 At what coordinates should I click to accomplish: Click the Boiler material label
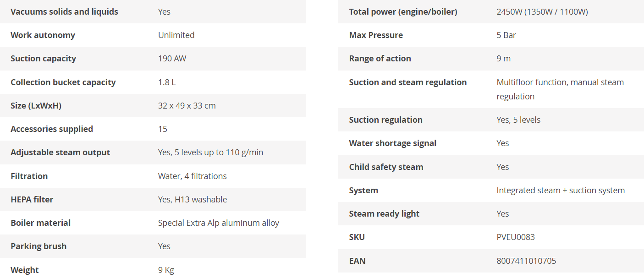[x=40, y=223]
